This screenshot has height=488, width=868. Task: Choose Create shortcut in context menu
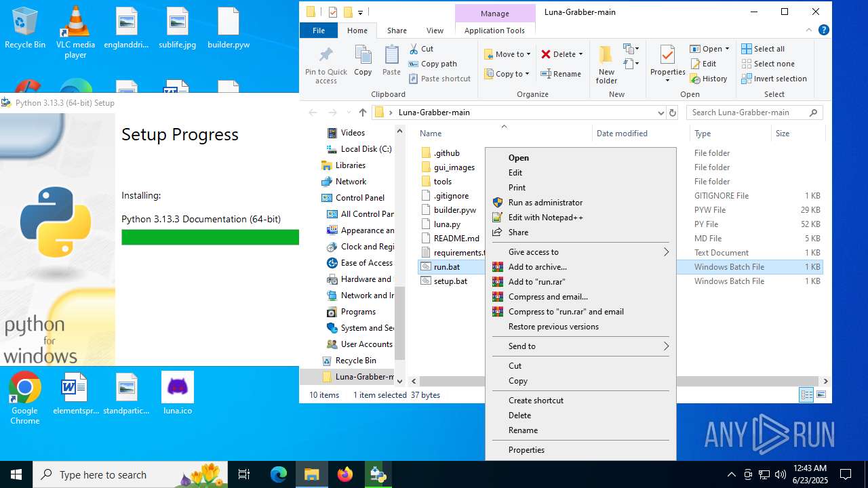[x=580, y=401]
